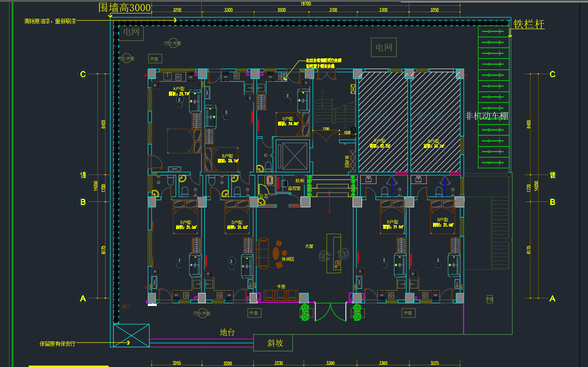The image size is (588, 367).
Task: Select the 清除原油漆，重新刷漆 annotation
Action: pyautogui.click(x=50, y=21)
